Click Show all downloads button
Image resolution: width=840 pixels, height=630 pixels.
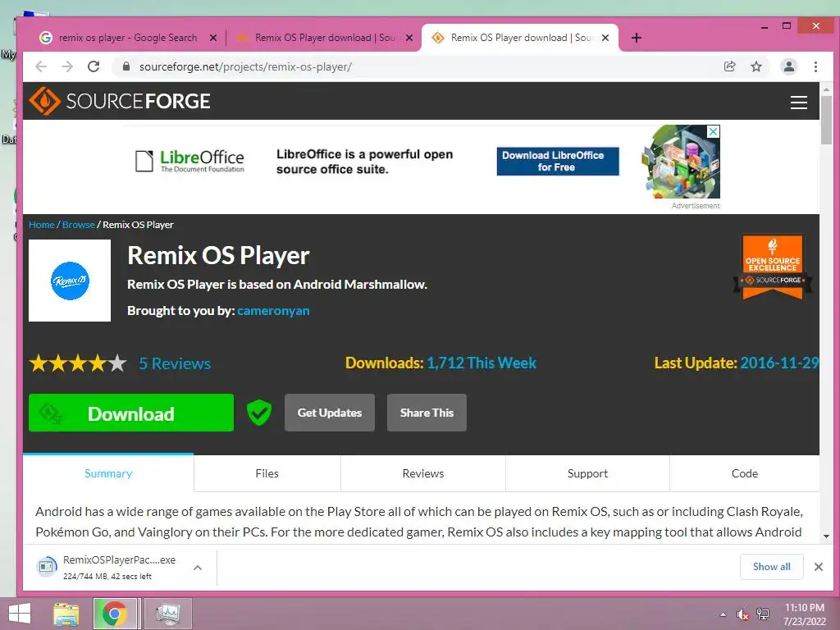771,567
